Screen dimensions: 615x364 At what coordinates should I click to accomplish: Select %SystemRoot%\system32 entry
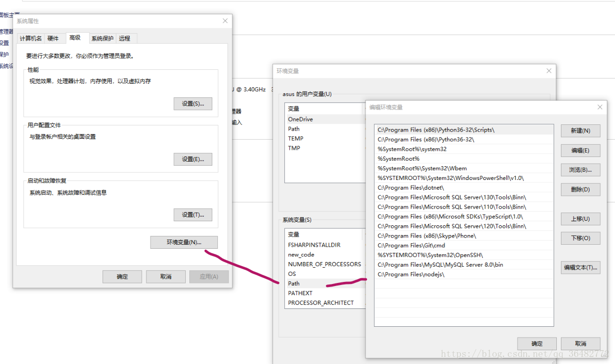pos(464,149)
